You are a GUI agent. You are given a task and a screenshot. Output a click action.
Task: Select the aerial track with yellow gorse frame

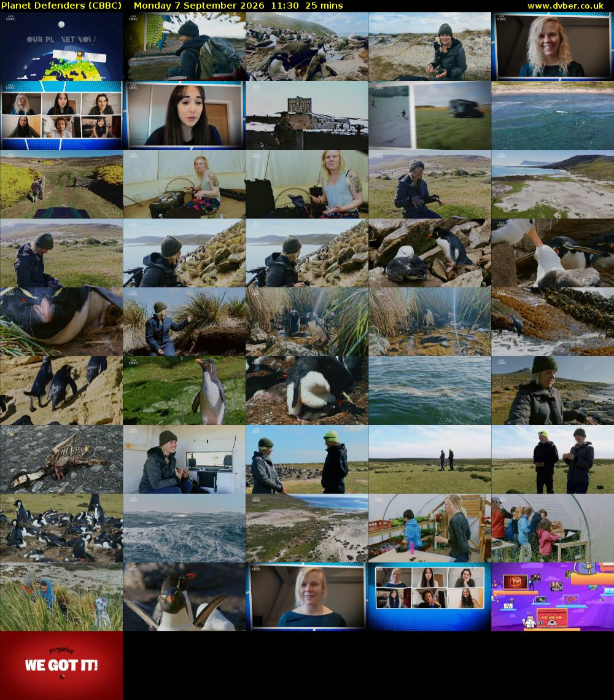61,184
